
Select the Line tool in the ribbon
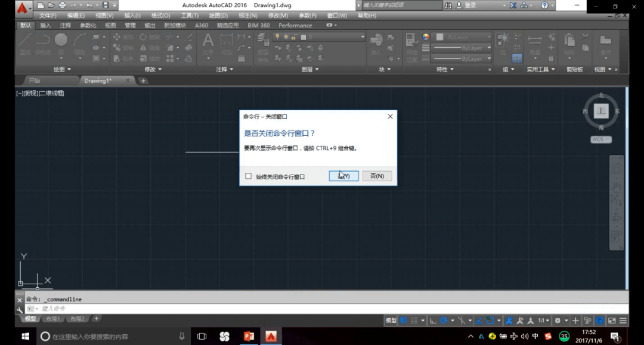tap(25, 41)
